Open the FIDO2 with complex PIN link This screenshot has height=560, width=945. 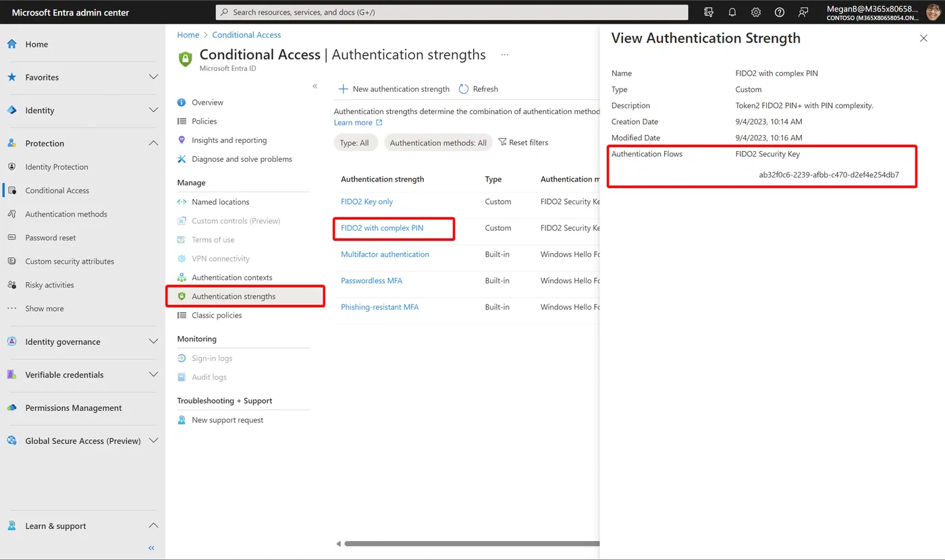(382, 228)
